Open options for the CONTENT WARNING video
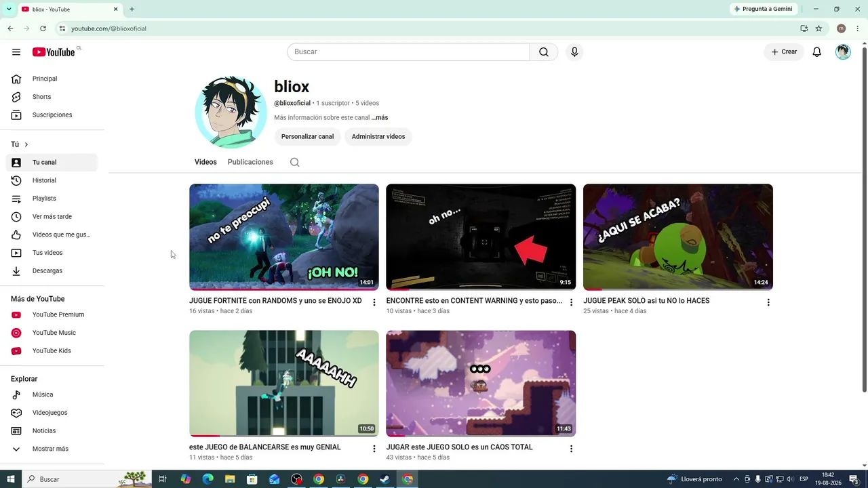The image size is (868, 488). (571, 302)
